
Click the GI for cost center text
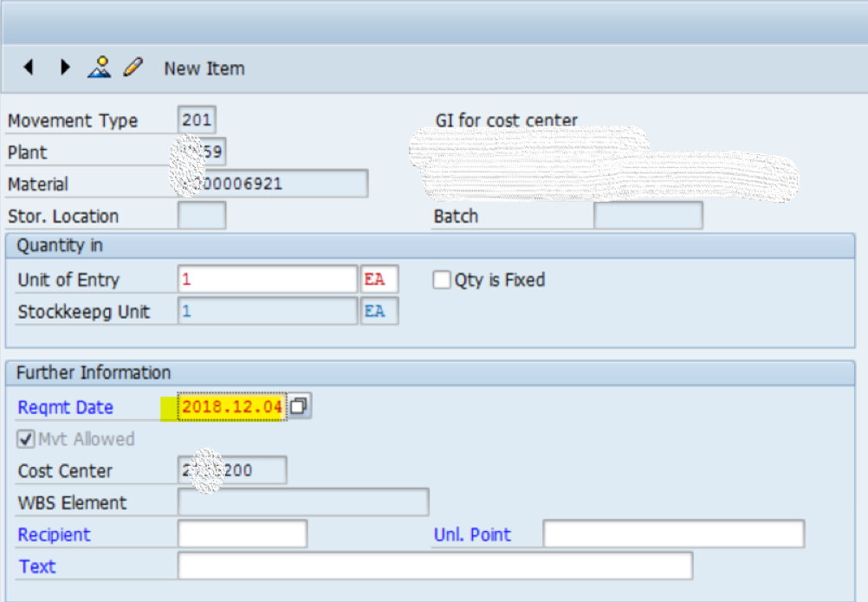507,120
